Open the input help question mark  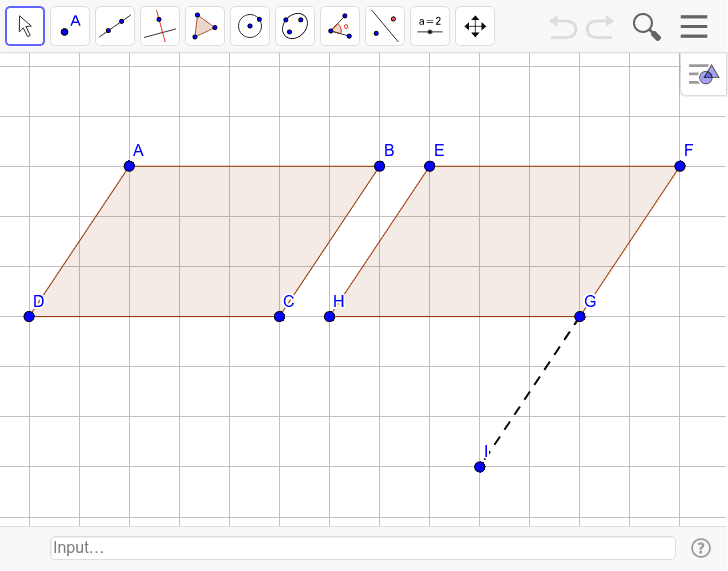pos(701,548)
